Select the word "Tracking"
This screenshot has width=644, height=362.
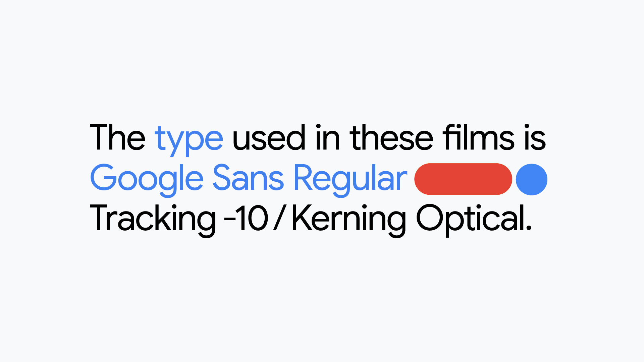(x=153, y=219)
